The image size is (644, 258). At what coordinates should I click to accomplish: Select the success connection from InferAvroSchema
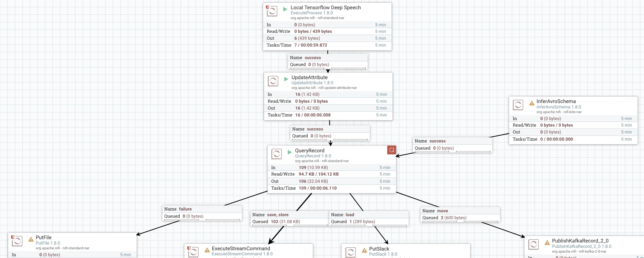click(452, 145)
